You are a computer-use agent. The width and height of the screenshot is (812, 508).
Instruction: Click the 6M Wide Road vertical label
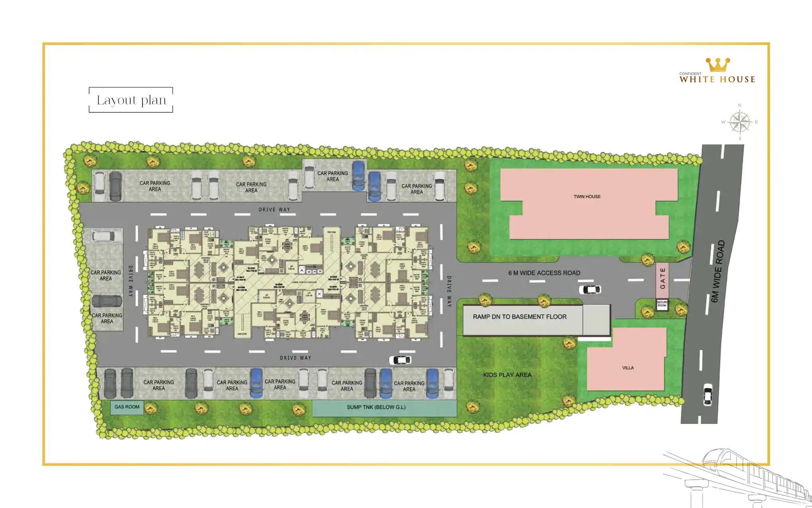718,271
